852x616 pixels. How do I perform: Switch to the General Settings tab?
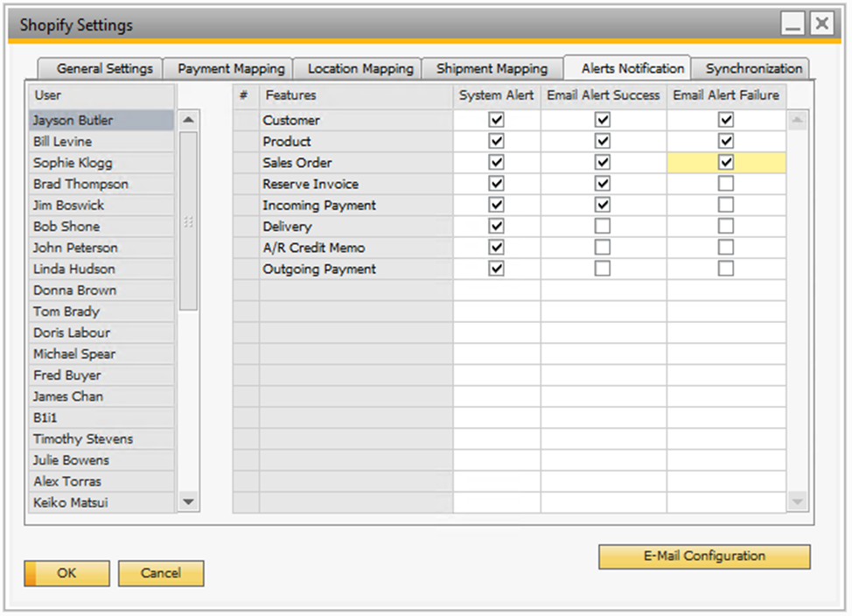coord(104,68)
